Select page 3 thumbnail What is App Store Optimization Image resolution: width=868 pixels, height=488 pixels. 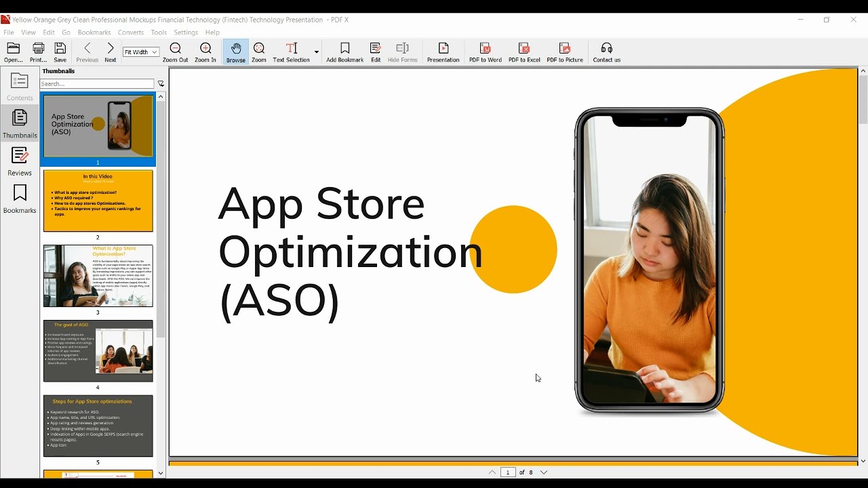[98, 276]
